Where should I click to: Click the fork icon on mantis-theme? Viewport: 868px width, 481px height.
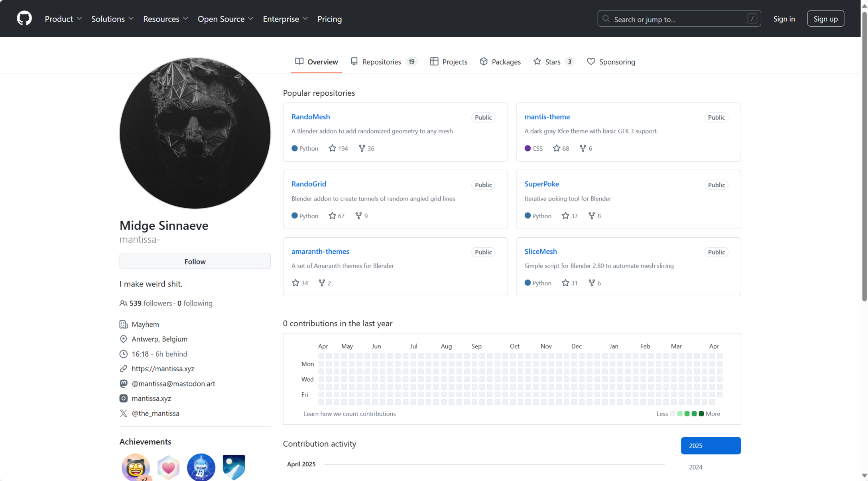(583, 148)
